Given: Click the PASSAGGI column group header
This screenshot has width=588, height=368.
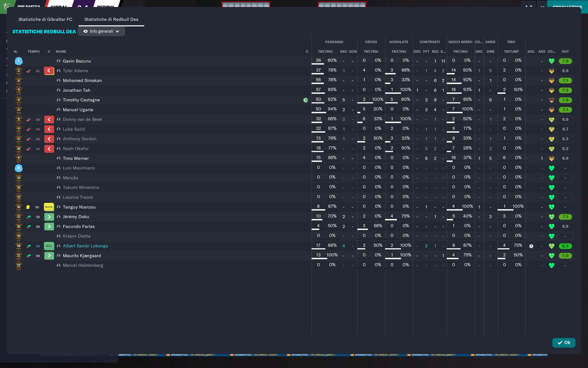Looking at the screenshot, I should pyautogui.click(x=334, y=42).
